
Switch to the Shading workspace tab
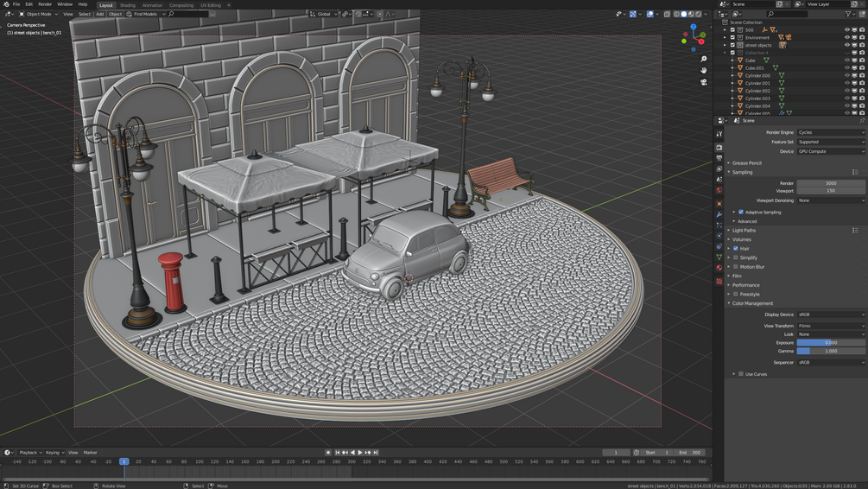tap(127, 5)
